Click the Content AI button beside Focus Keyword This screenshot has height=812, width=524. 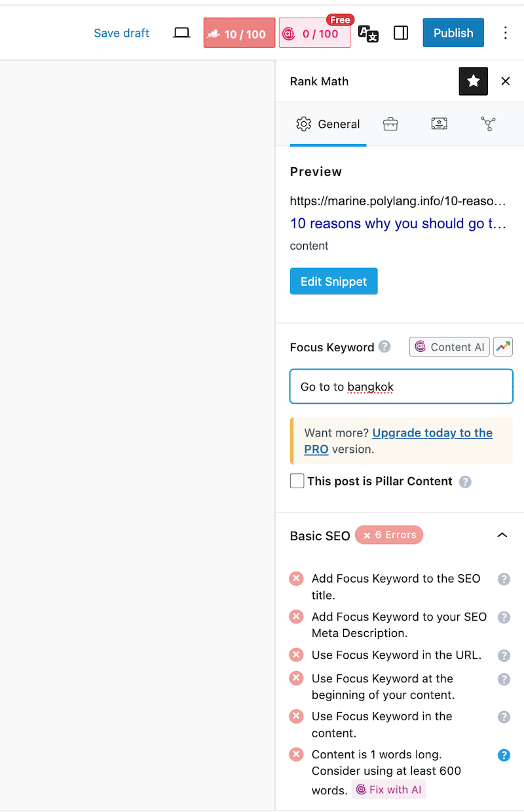(x=449, y=347)
